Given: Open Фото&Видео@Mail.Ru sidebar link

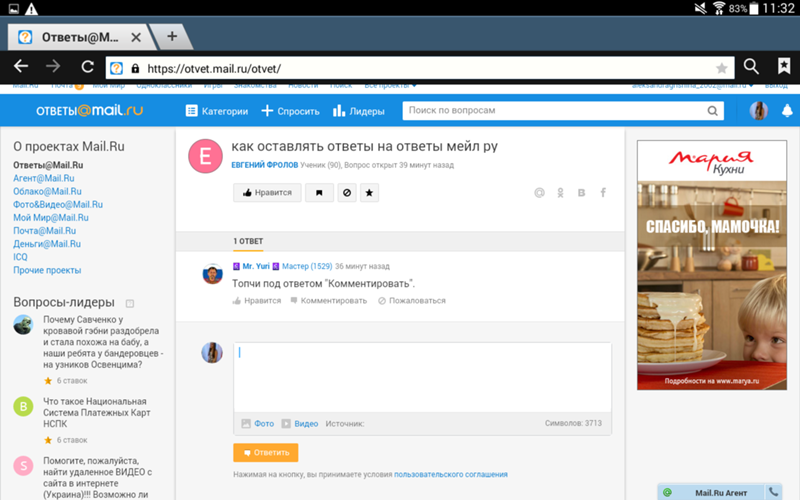Looking at the screenshot, I should click(x=58, y=205).
